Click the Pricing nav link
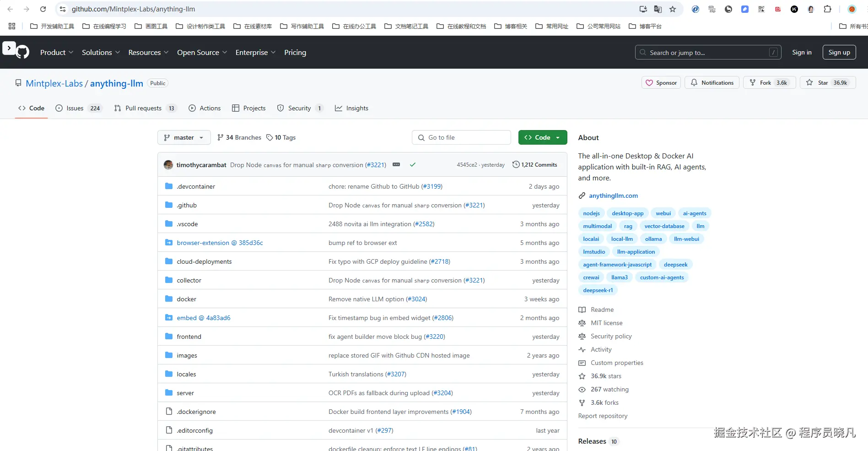Image resolution: width=868 pixels, height=451 pixels. click(x=295, y=53)
